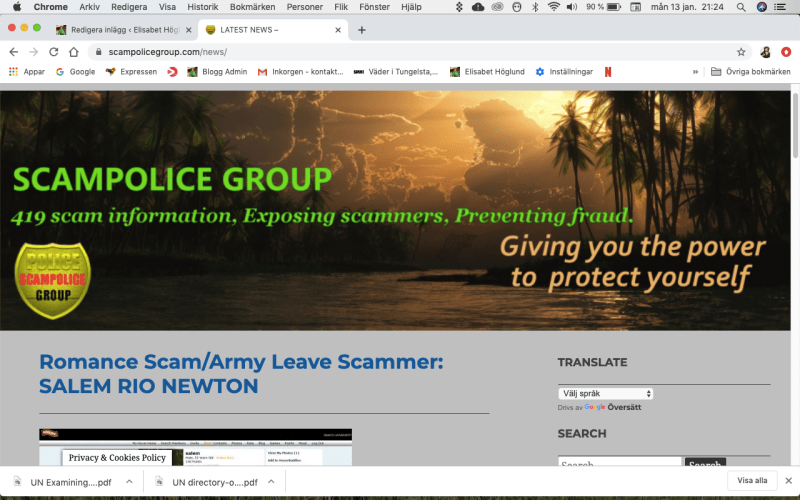
Task: Open the Flik menu
Action: pos(341,7)
